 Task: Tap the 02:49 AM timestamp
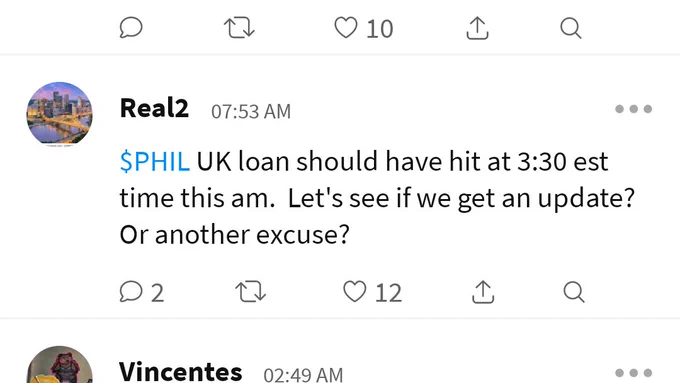(303, 374)
